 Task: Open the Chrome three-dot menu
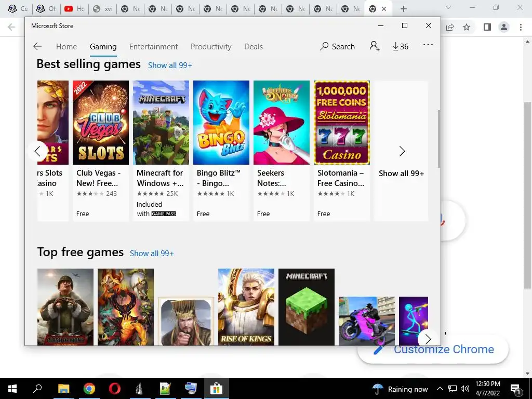click(521, 27)
